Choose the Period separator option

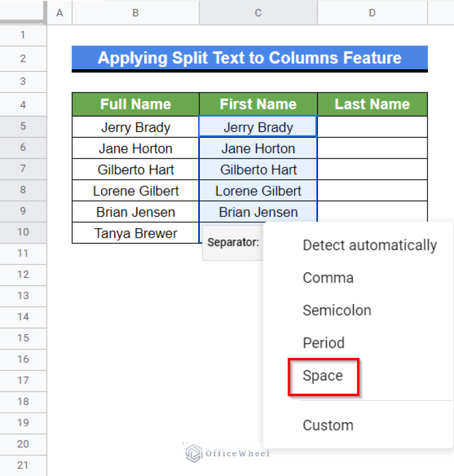click(323, 343)
